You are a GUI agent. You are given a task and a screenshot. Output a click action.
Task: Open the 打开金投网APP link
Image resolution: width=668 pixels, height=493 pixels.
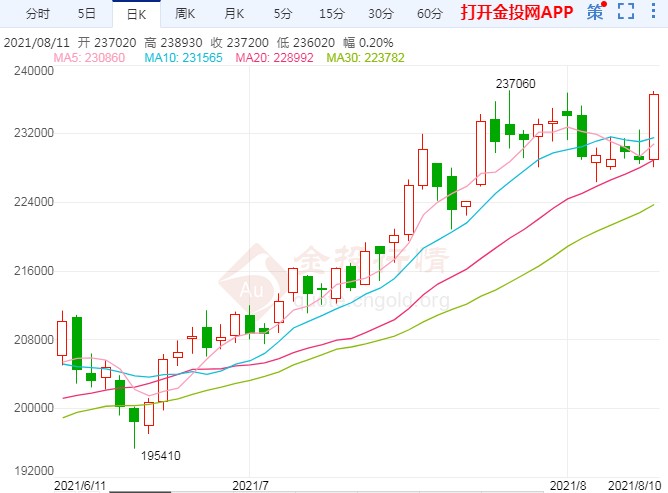tap(517, 12)
